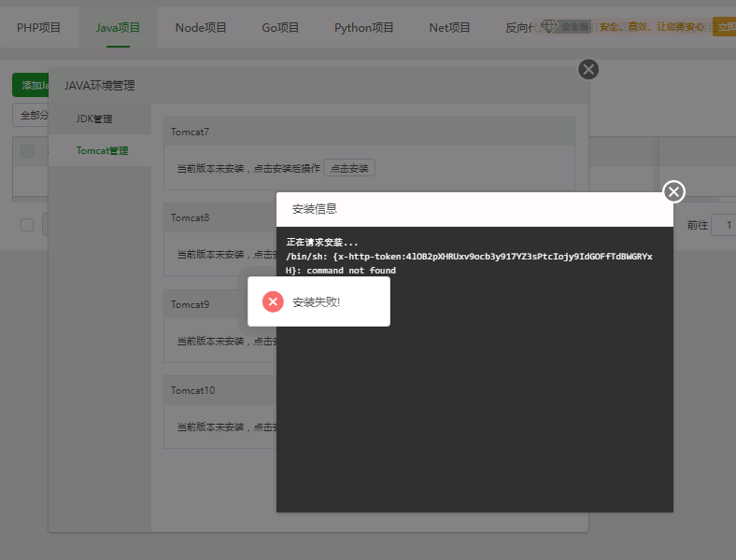Close the JAVA环境管理 window

588,69
